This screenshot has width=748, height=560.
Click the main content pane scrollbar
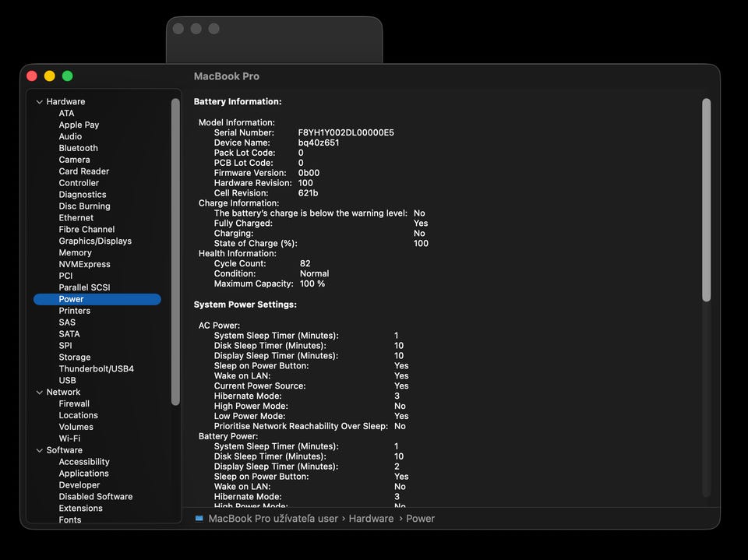706,199
